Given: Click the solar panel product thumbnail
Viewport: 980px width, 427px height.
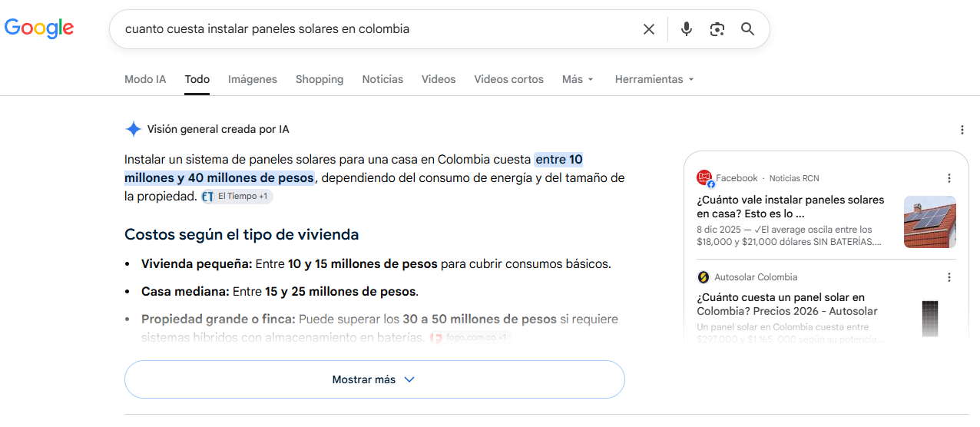Looking at the screenshot, I should click(x=930, y=319).
